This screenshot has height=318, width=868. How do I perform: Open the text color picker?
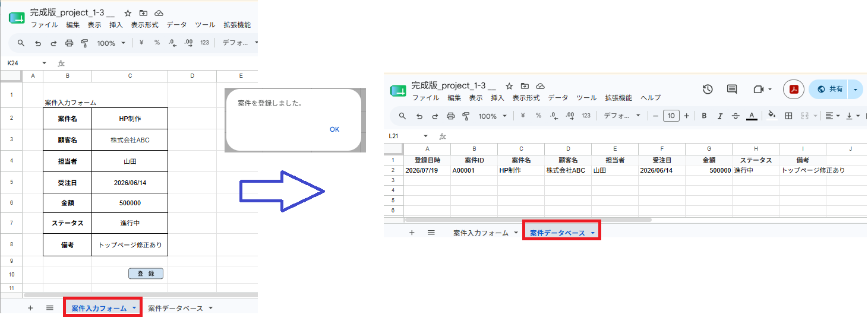click(x=752, y=116)
